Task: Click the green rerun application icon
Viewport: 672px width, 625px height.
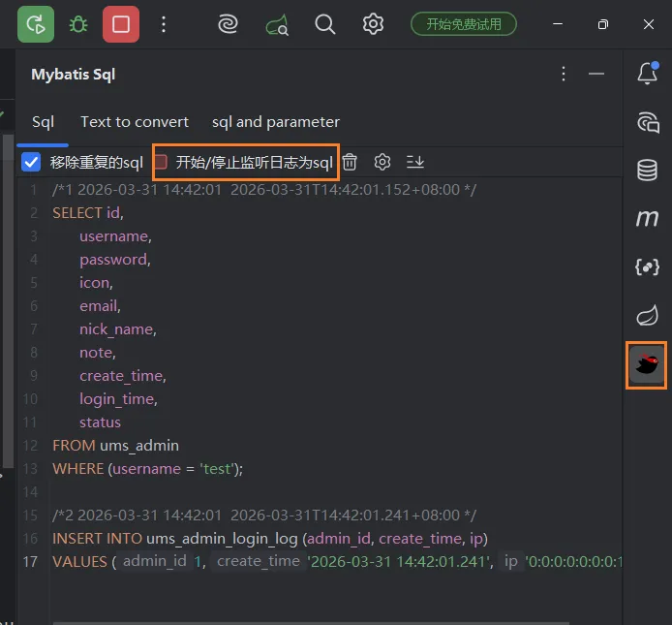Action: (36, 24)
